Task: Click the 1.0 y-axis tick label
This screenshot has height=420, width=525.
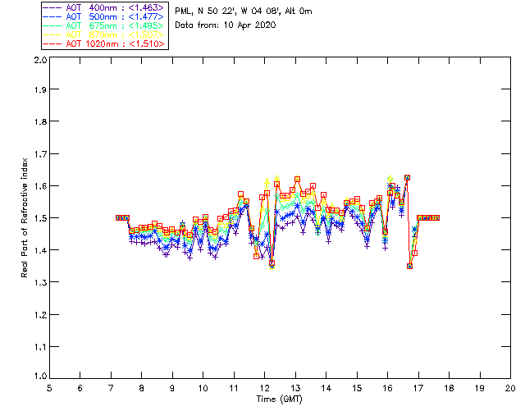Action: click(x=40, y=377)
